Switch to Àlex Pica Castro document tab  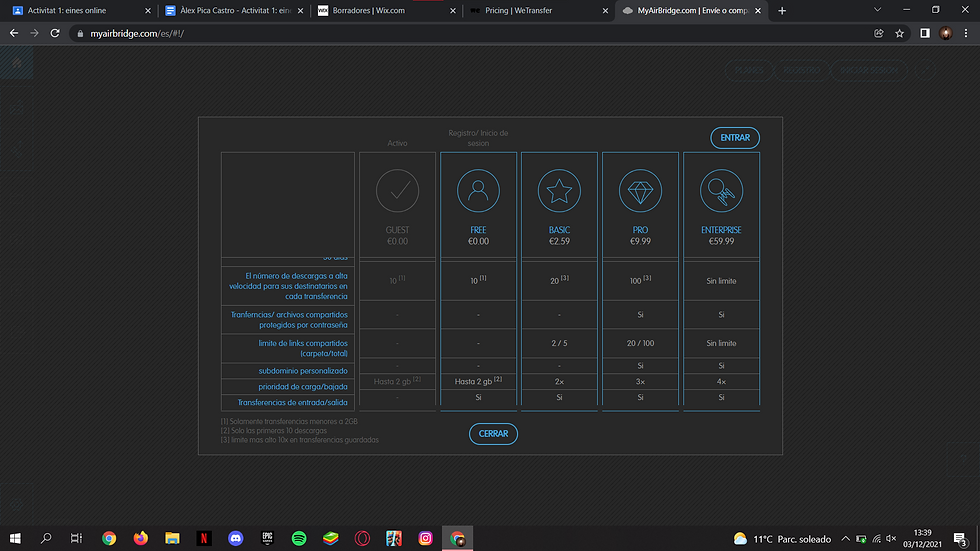point(234,11)
